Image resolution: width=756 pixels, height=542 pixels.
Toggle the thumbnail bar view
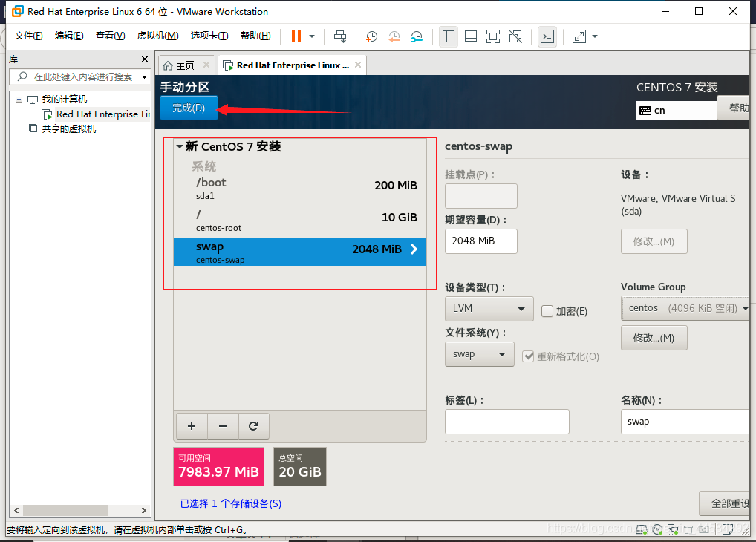471,36
